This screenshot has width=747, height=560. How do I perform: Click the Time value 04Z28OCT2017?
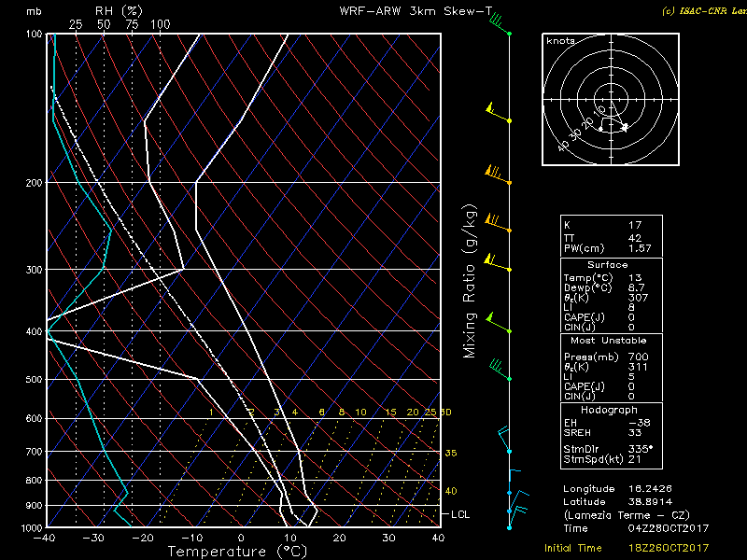pos(669,528)
